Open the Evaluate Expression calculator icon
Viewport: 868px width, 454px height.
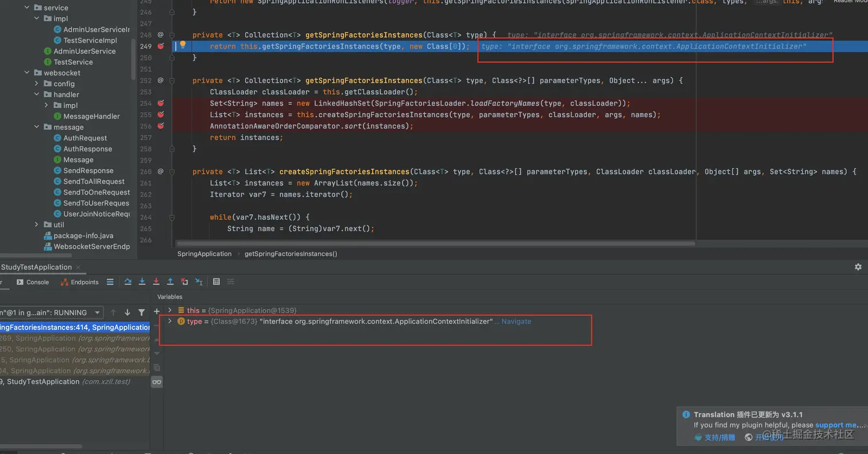216,282
